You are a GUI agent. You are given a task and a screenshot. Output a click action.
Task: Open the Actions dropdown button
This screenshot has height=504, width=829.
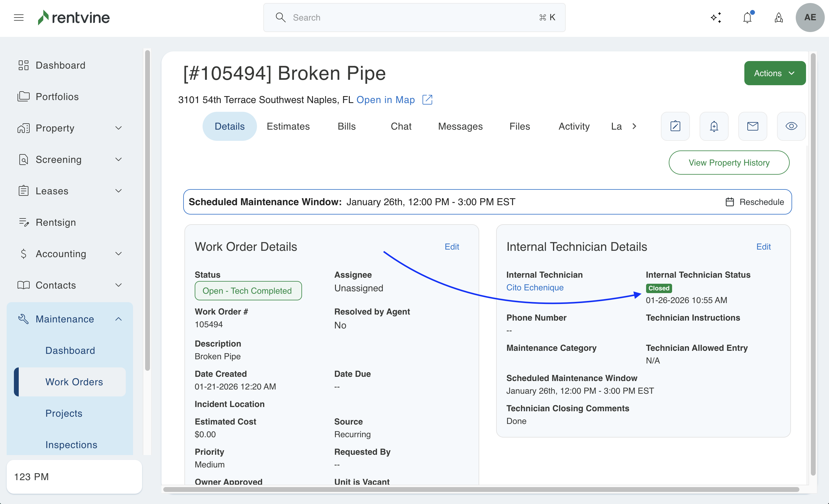(x=775, y=73)
